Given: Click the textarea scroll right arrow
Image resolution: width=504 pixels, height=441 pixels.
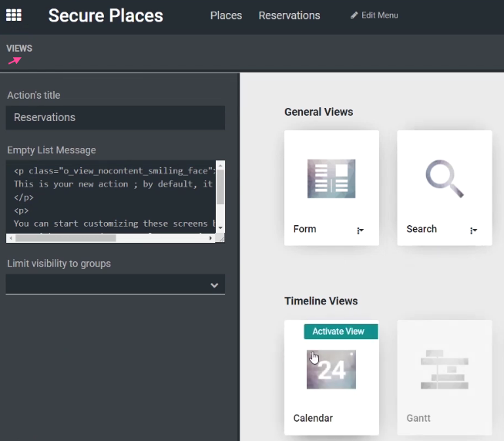Looking at the screenshot, I should click(x=210, y=238).
